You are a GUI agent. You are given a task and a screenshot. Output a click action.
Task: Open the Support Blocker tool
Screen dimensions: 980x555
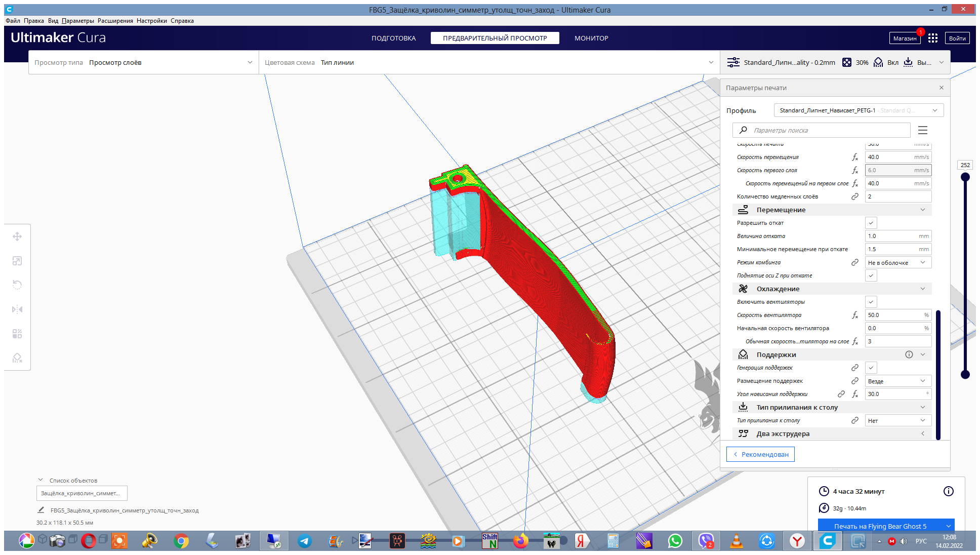click(17, 358)
